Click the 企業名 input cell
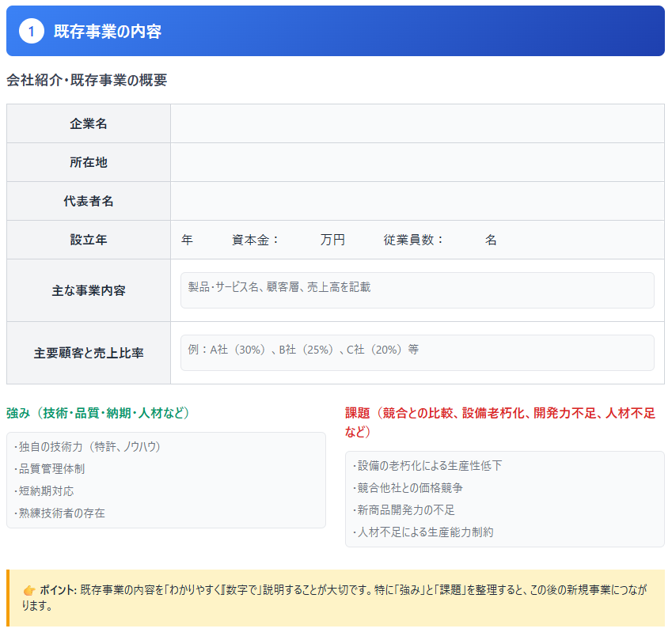Screen dimensions: 672x636 pyautogui.click(x=417, y=123)
